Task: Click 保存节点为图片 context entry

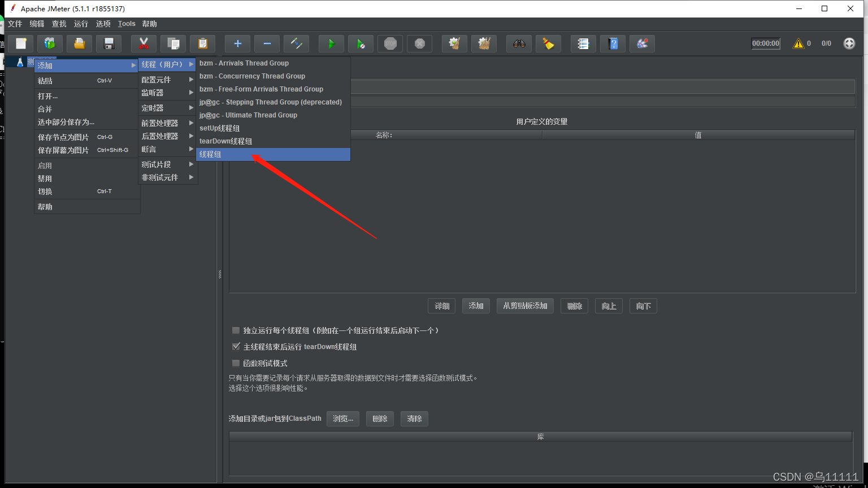Action: (x=86, y=137)
